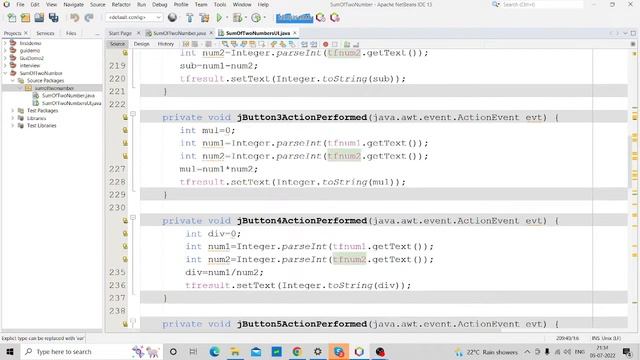Open Settings gear from the taskbar
Image resolution: width=640 pixels, height=360 pixels.
[318, 352]
